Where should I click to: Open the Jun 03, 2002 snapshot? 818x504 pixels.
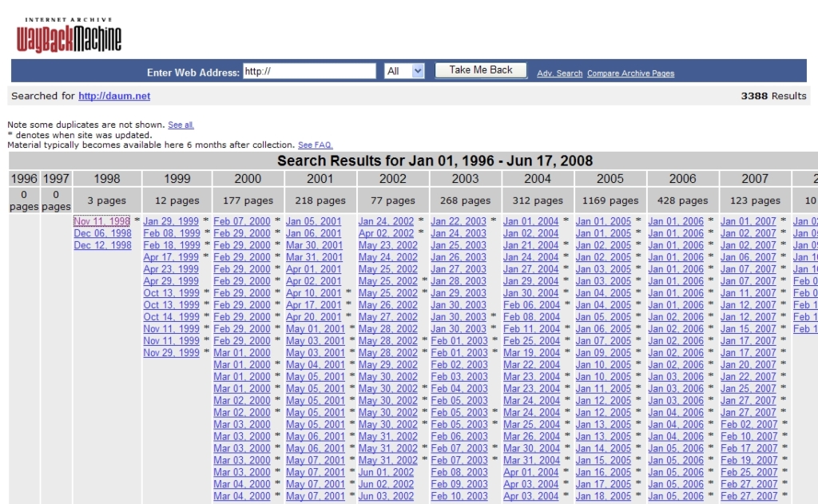[386, 496]
